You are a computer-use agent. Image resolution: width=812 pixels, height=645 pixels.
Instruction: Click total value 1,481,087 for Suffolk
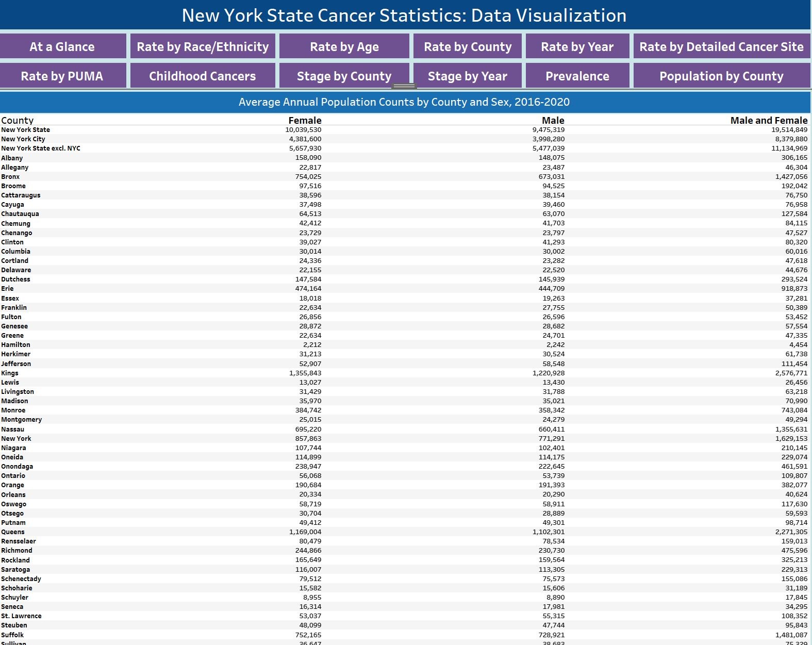click(x=791, y=635)
